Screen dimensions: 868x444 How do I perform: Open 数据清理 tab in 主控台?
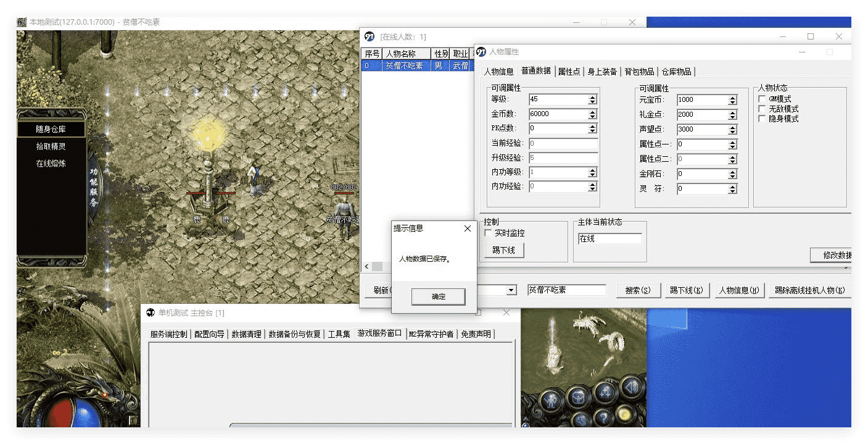click(247, 334)
